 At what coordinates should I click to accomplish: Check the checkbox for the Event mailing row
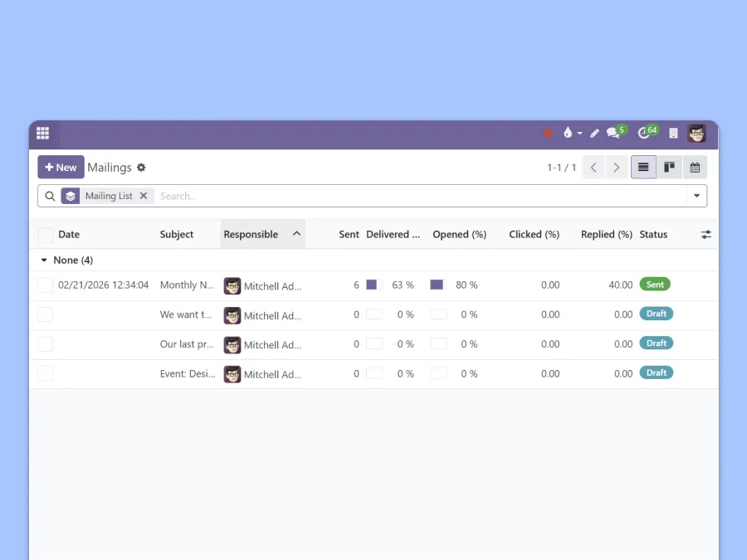point(45,373)
